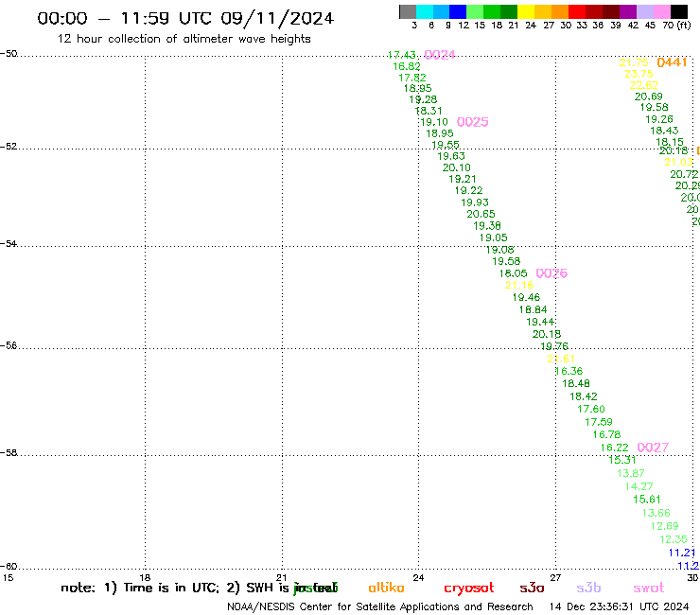Click the longitude axis label 24
The image size is (700, 615).
418,577
